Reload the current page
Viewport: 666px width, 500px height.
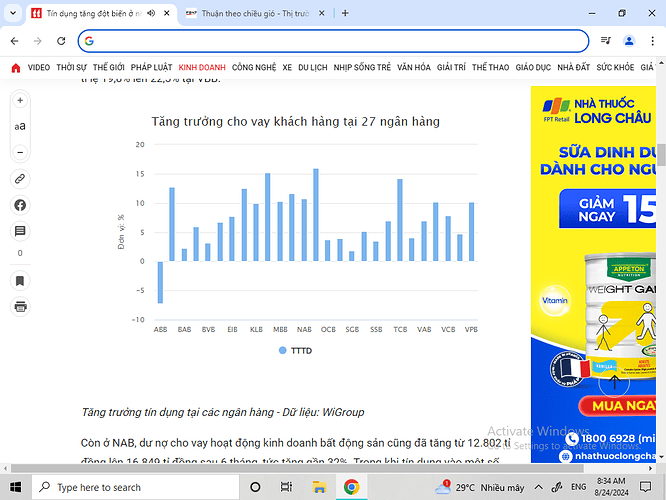pos(61,41)
